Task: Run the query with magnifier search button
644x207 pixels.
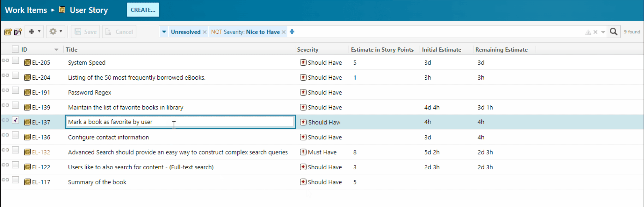Action: [x=614, y=32]
